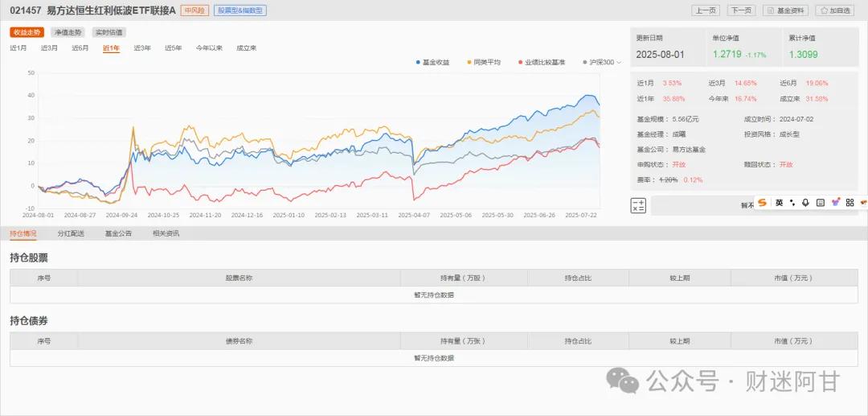Select the 成立来 time range
Image resolution: width=868 pixels, height=416 pixels.
click(247, 48)
